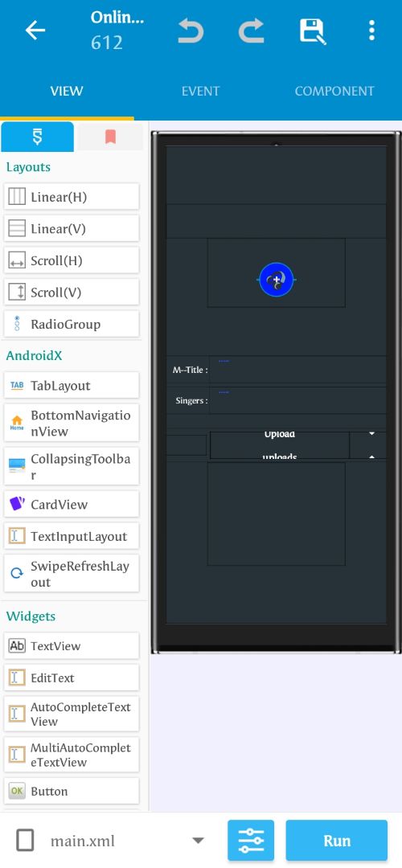Viewport: 402px width, 868px height.
Task: Switch to the VIEW tab
Action: tap(67, 91)
